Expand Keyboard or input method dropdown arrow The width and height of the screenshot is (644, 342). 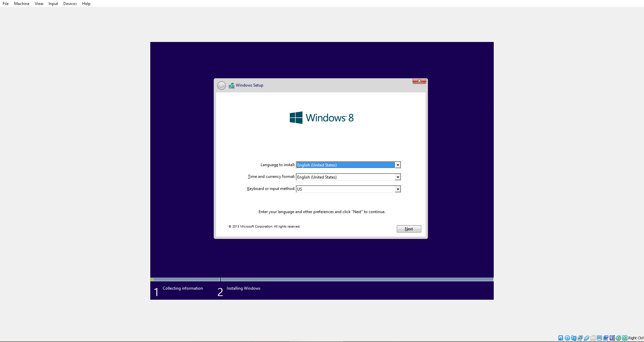pos(398,189)
